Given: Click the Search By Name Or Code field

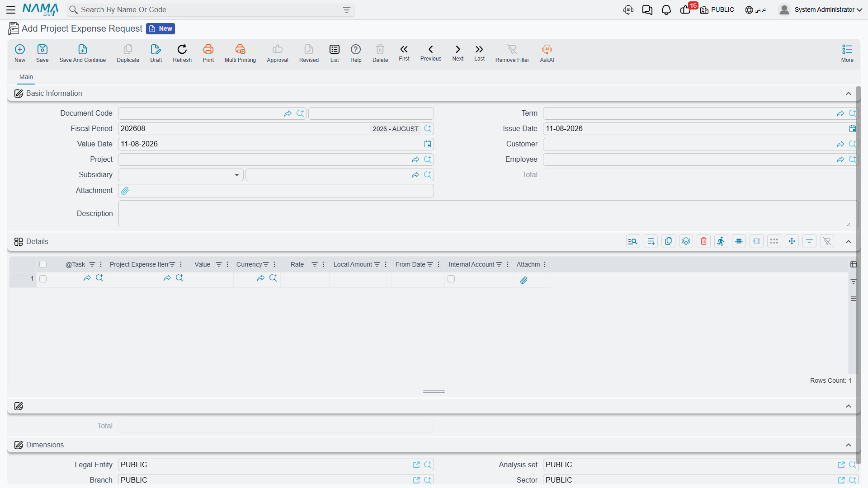Looking at the screenshot, I should pos(211,10).
